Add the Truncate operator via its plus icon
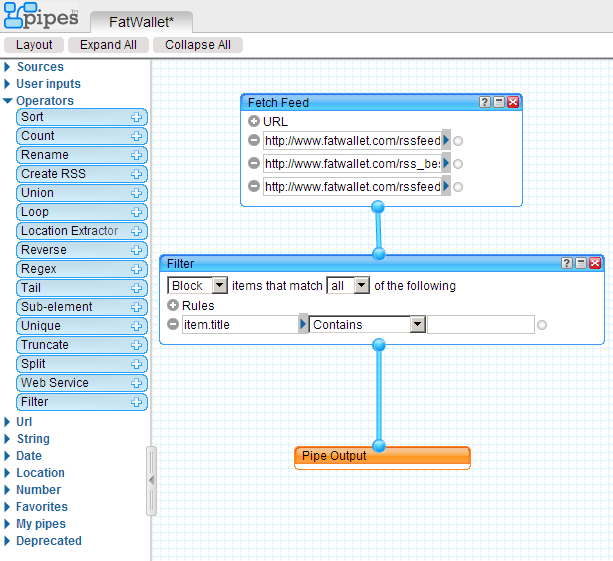This screenshot has width=613, height=561. point(136,345)
